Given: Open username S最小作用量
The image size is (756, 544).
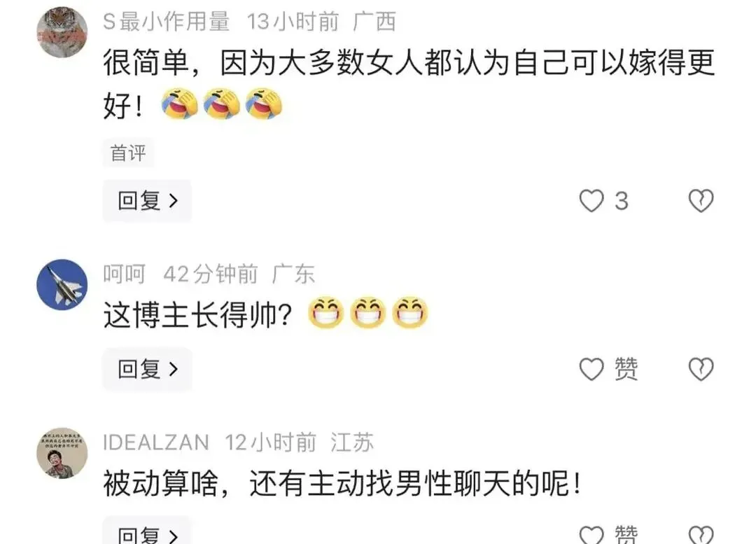Looking at the screenshot, I should 167,22.
